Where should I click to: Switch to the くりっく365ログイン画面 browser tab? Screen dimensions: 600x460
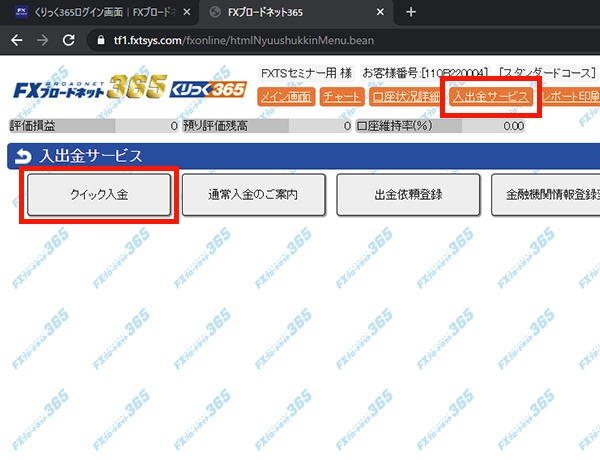95,12
